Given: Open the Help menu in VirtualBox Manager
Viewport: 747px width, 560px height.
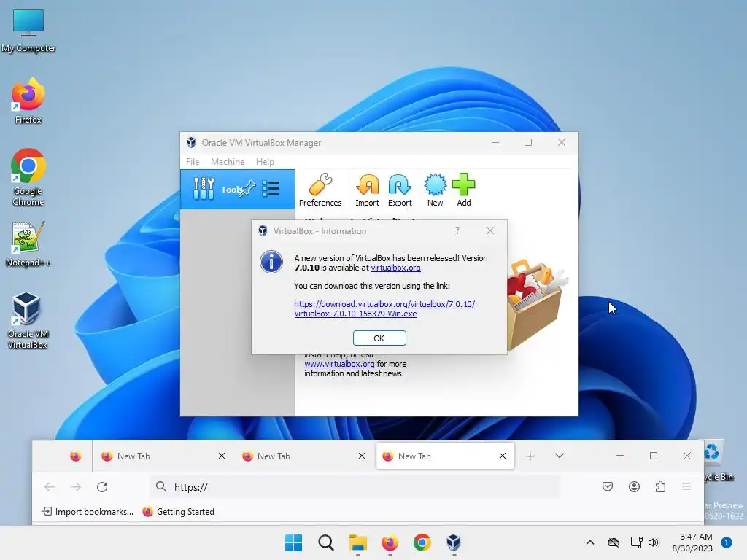Looking at the screenshot, I should coord(265,161).
